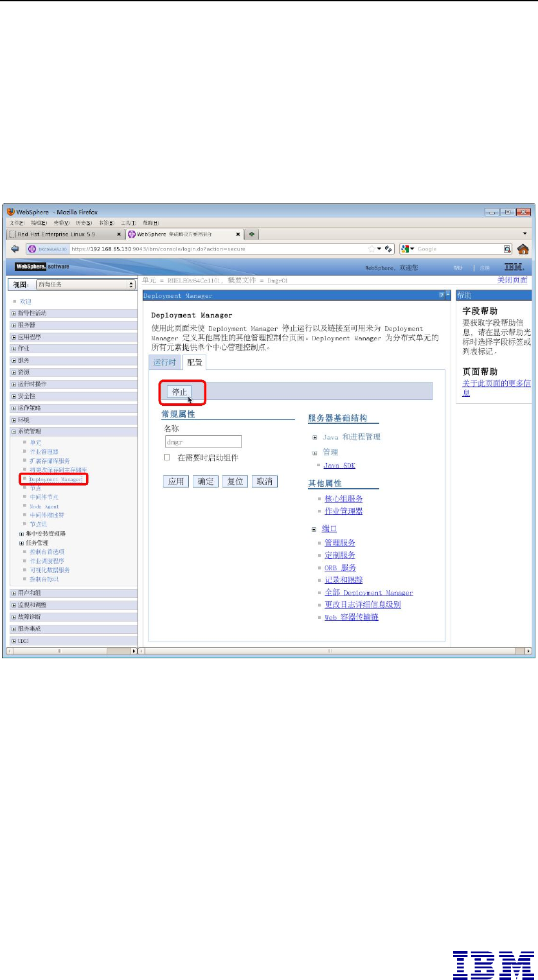
Task: Close the Red Hat Enterprise Linux 5.9 tab
Action: point(118,234)
